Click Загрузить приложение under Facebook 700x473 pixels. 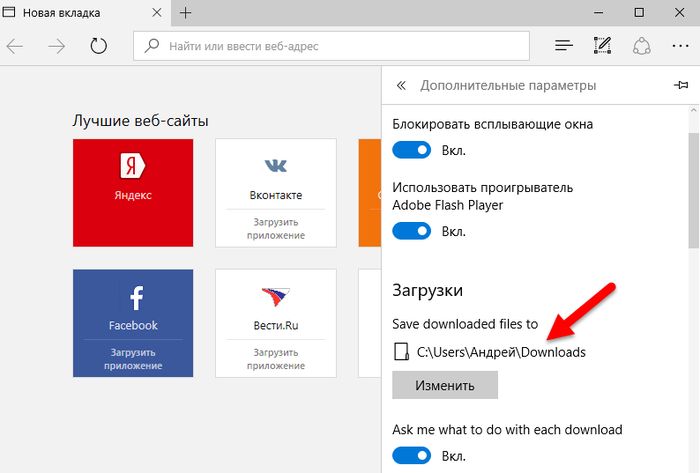pos(133,359)
